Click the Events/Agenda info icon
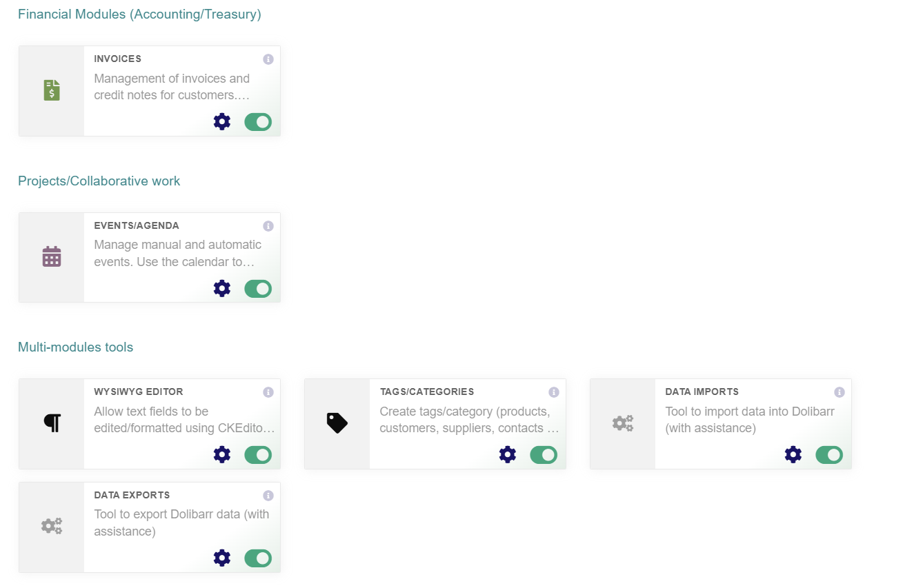Screen dimensions: 903x588 [268, 226]
